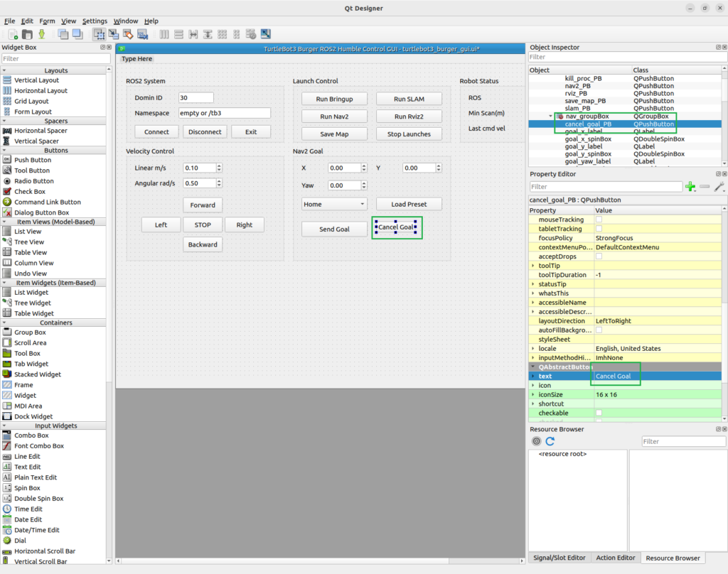Increase the Linear m/s spin box value
The image size is (728, 574).
coord(219,166)
